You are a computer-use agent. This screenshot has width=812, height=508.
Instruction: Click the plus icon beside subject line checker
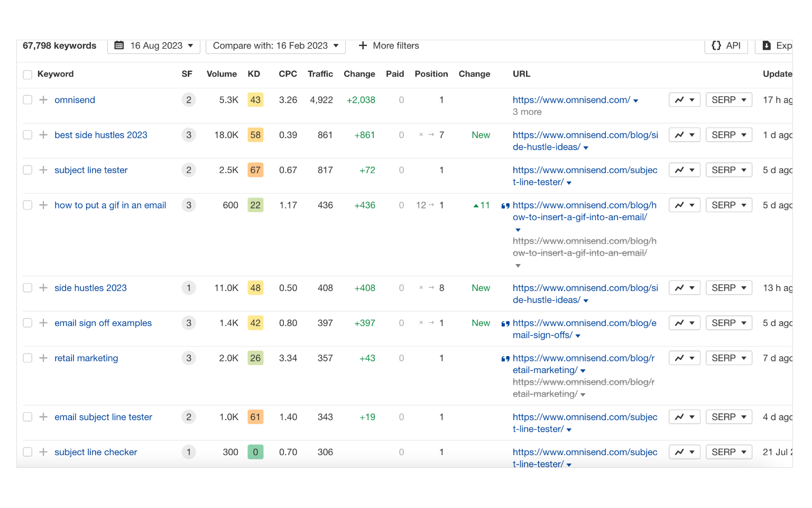43,452
